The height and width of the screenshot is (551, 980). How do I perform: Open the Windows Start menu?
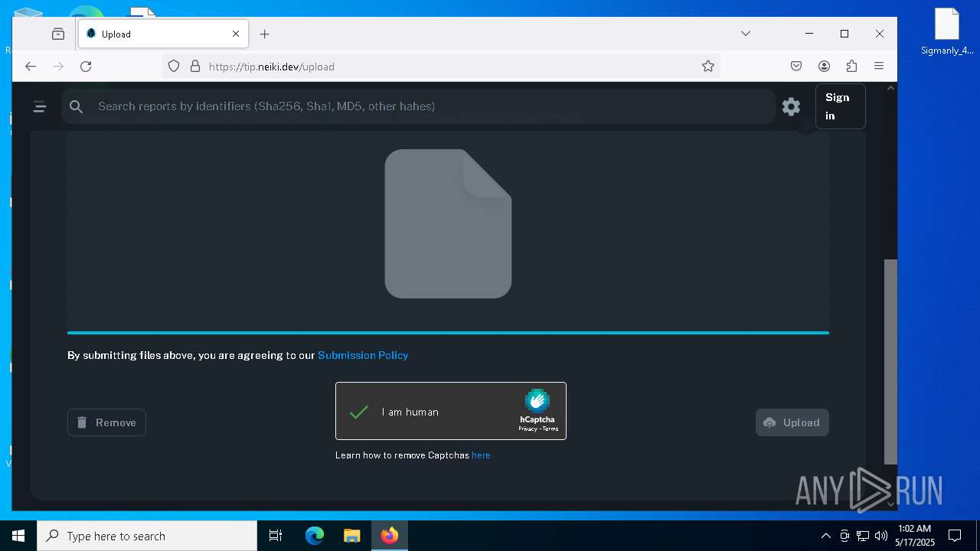18,536
